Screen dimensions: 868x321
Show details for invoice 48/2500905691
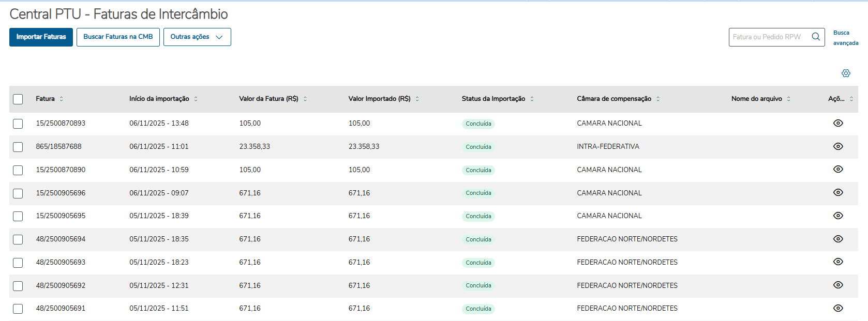pyautogui.click(x=838, y=308)
